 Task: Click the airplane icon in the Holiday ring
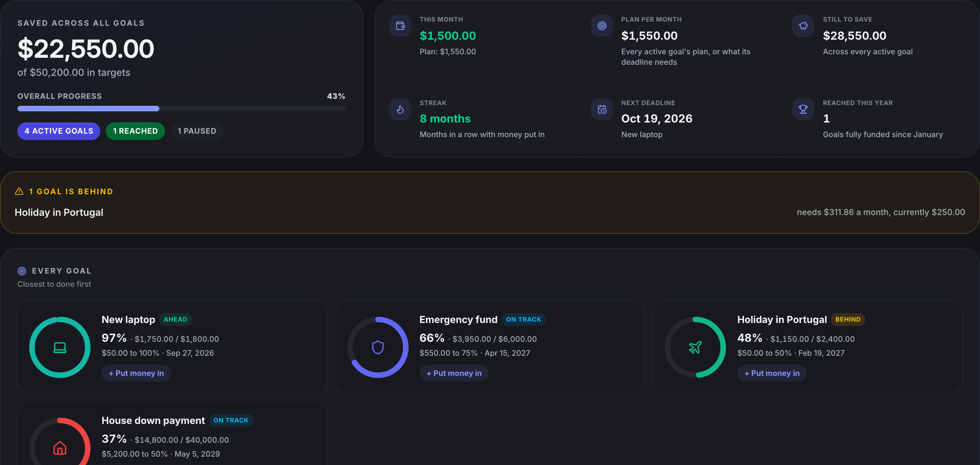click(x=695, y=347)
